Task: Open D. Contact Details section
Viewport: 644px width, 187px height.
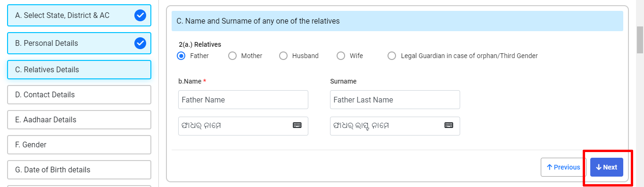Action: [79, 94]
